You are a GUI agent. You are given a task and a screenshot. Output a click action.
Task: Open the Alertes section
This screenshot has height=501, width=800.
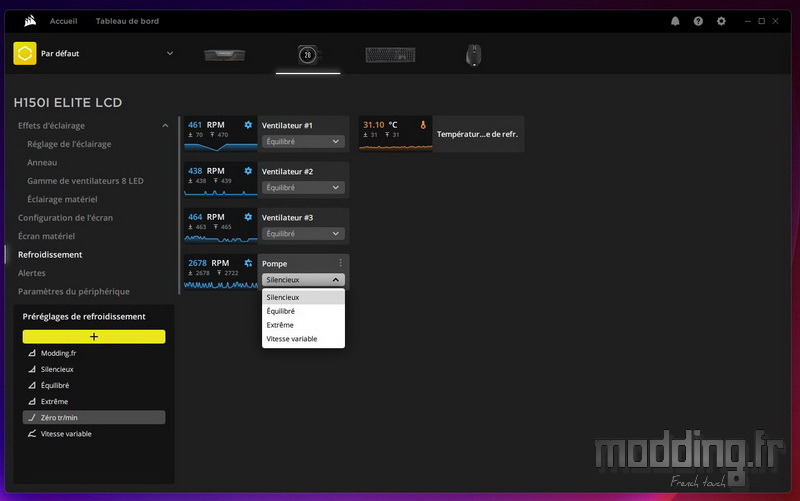[32, 273]
